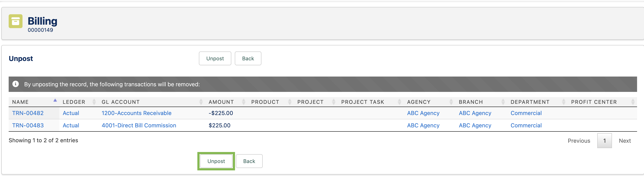Click Next in the pagination
Viewport: 644px width, 176px height.
(x=625, y=141)
